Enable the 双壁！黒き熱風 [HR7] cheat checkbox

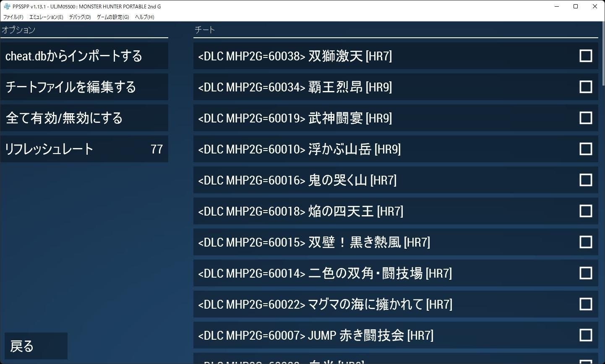click(586, 242)
